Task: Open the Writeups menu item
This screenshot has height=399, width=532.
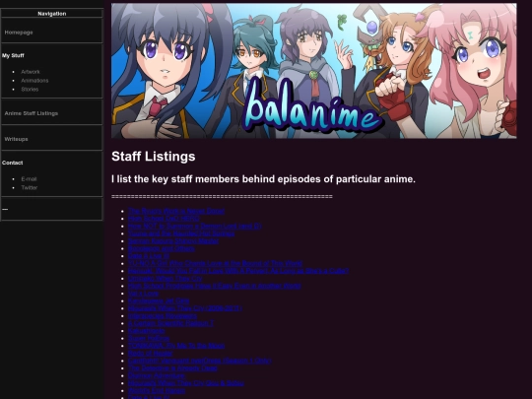Action: (x=17, y=139)
